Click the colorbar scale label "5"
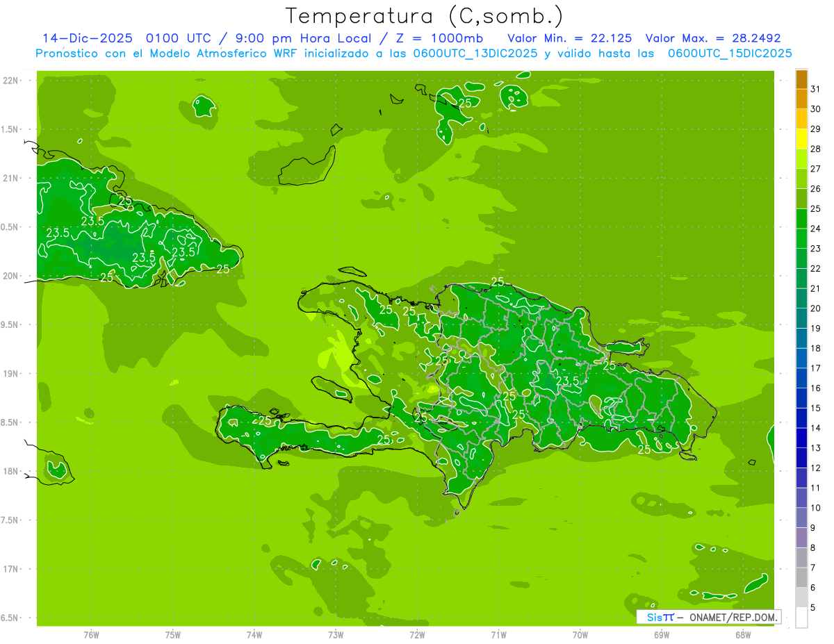Image resolution: width=834 pixels, height=644 pixels. coord(813,608)
